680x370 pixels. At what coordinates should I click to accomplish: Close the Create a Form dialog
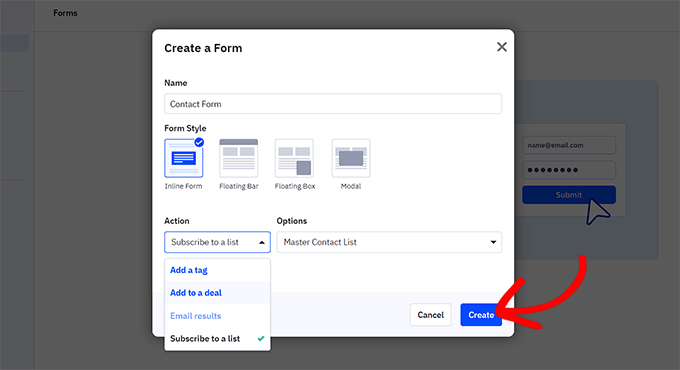point(502,47)
